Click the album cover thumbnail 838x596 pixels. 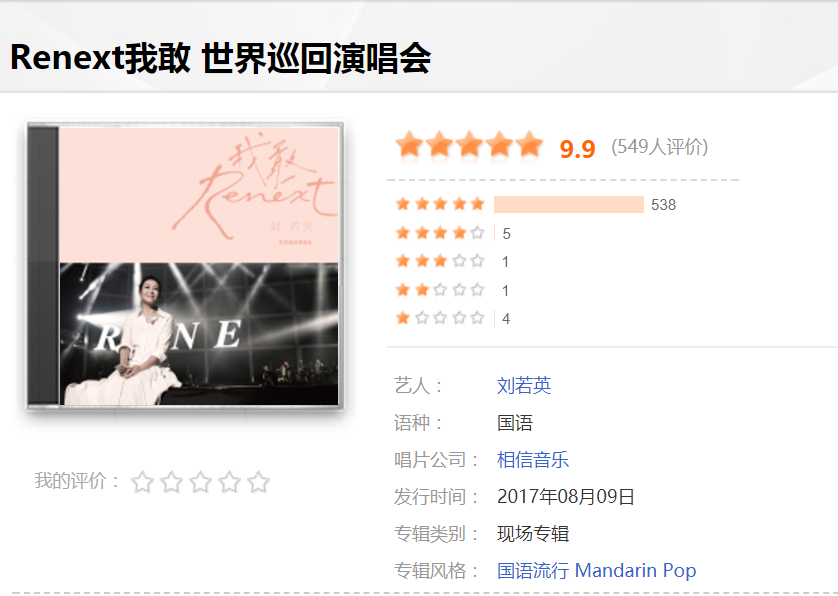point(185,266)
